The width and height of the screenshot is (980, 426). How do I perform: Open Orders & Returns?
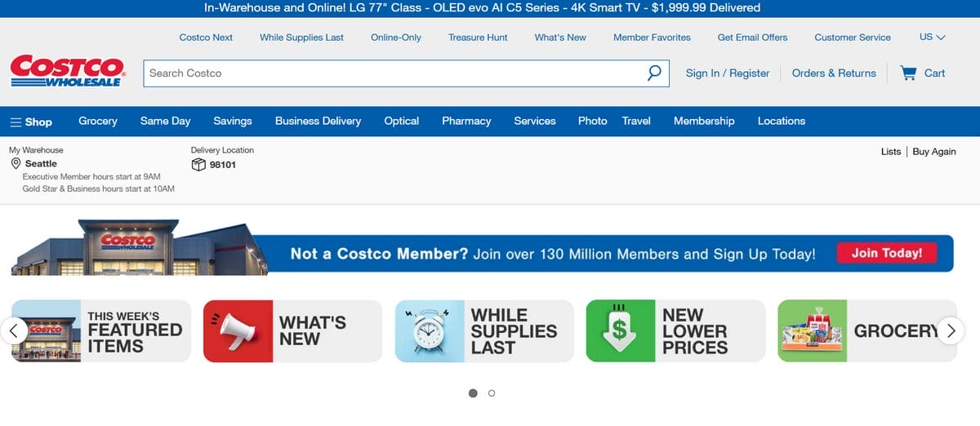tap(834, 73)
